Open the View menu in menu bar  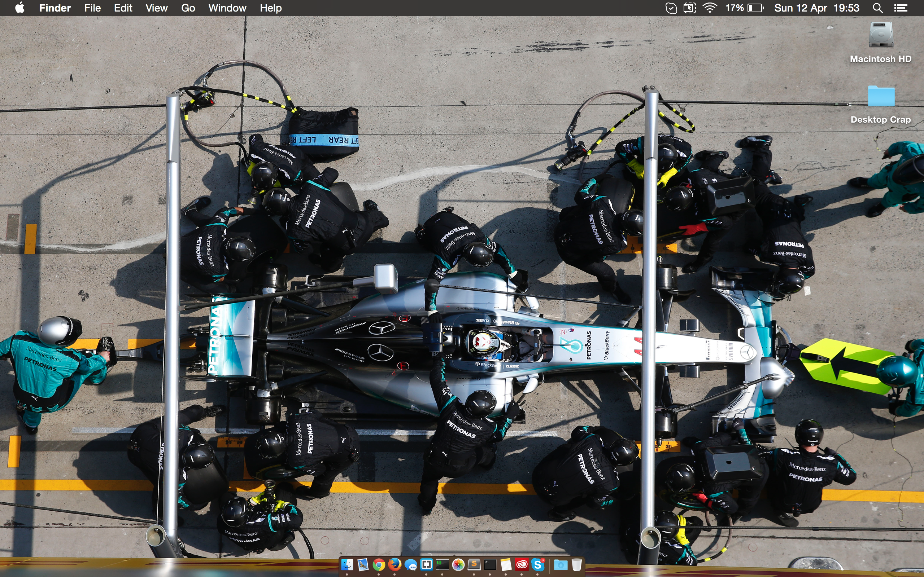pyautogui.click(x=156, y=8)
